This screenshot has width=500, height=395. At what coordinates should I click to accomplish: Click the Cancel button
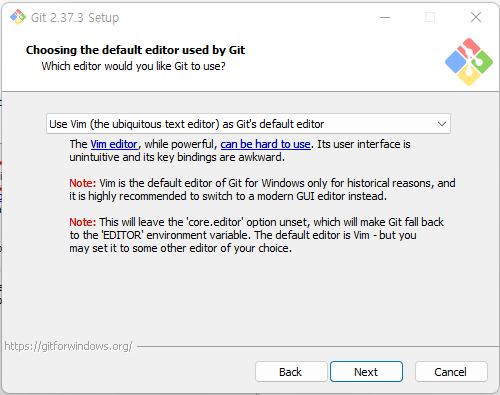(x=451, y=372)
